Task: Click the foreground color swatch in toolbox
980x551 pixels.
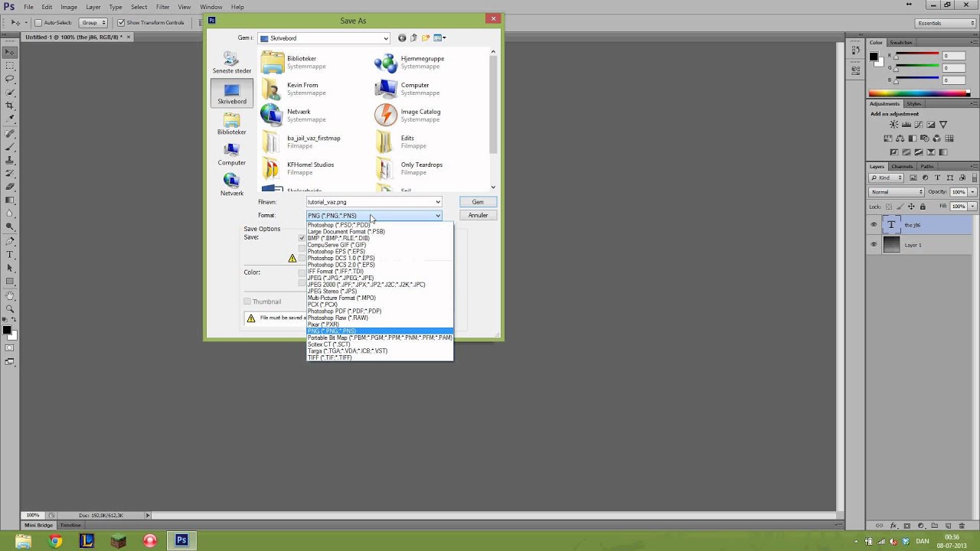Action: [x=6, y=331]
